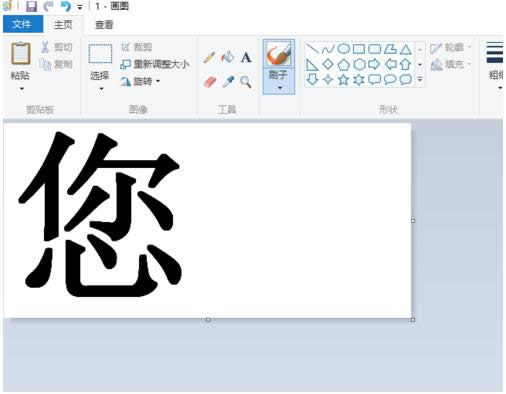Select the Right triangle shape
506x394 pixels.
point(312,65)
